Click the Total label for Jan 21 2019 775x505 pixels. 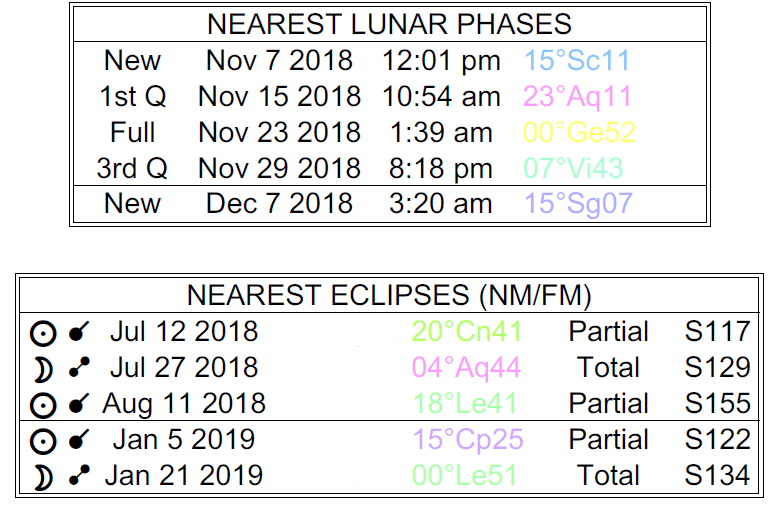tap(608, 476)
